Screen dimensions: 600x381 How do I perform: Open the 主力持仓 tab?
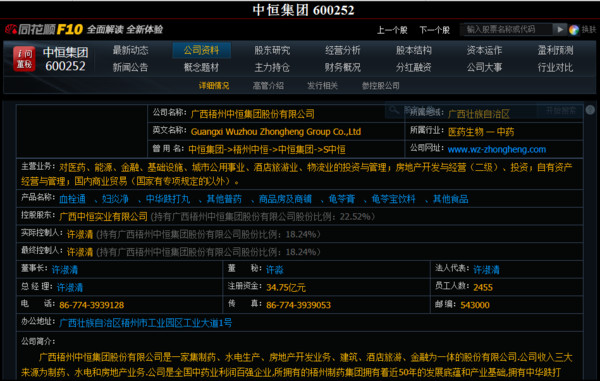point(272,68)
